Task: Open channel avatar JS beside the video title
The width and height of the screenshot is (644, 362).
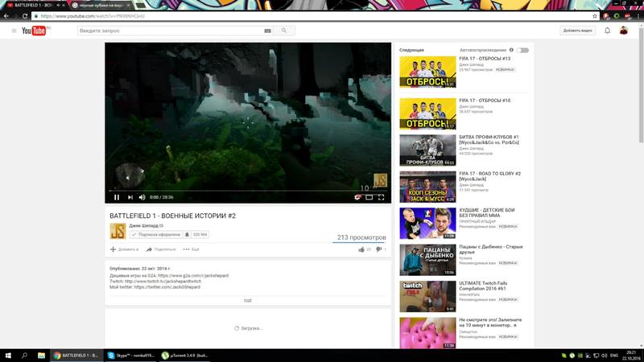Action: point(118,231)
